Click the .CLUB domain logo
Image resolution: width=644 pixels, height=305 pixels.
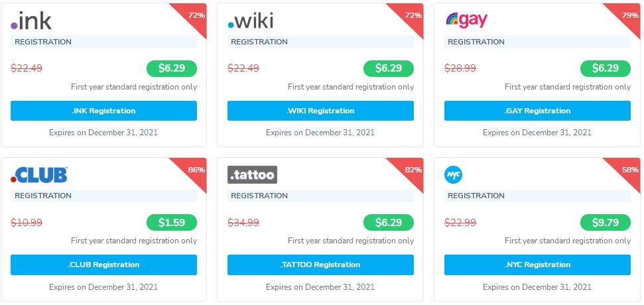click(39, 174)
